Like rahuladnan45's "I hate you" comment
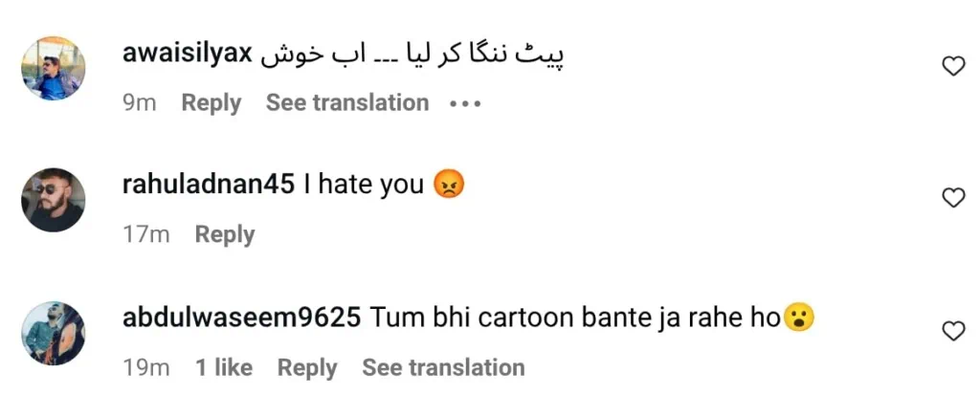The width and height of the screenshot is (980, 395). click(x=953, y=198)
